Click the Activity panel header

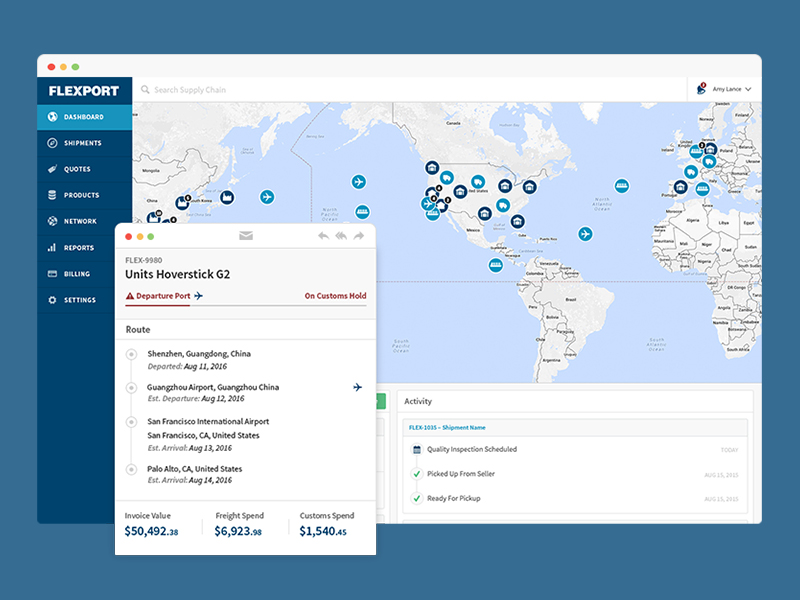point(575,402)
